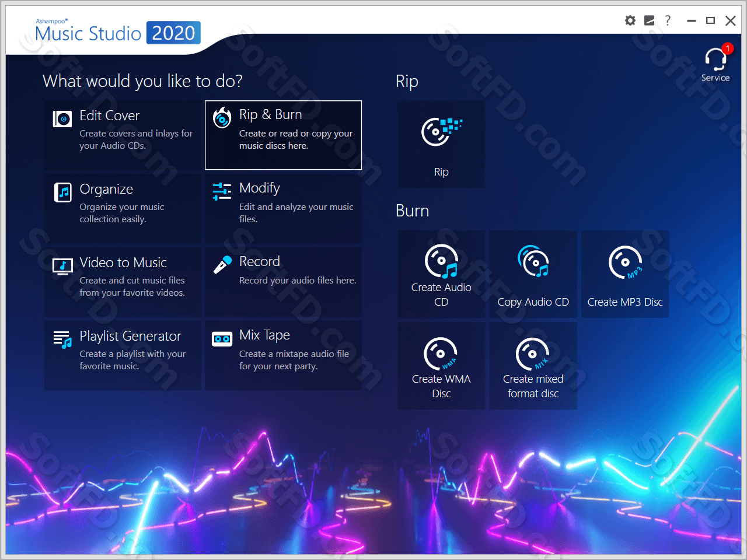Select the Rip & Burn module
The height and width of the screenshot is (560, 747).
[x=283, y=135]
